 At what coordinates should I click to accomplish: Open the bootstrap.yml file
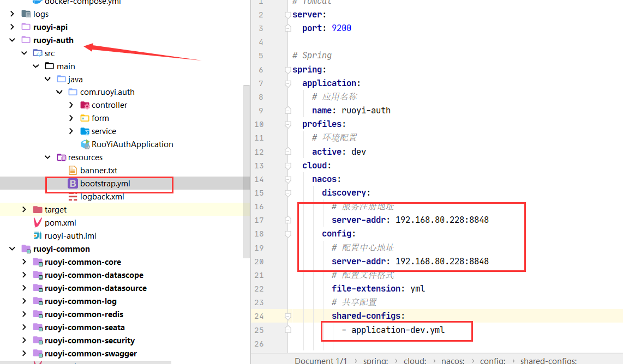click(105, 184)
